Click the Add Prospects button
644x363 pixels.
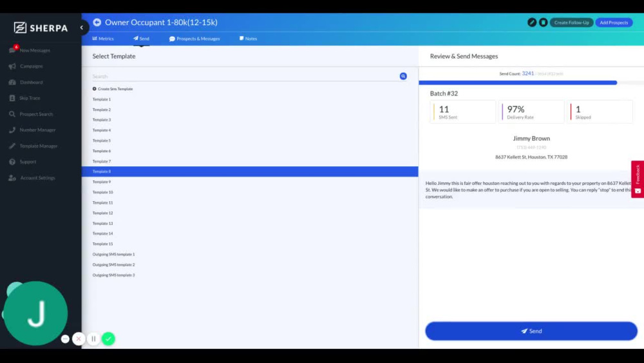(x=614, y=23)
